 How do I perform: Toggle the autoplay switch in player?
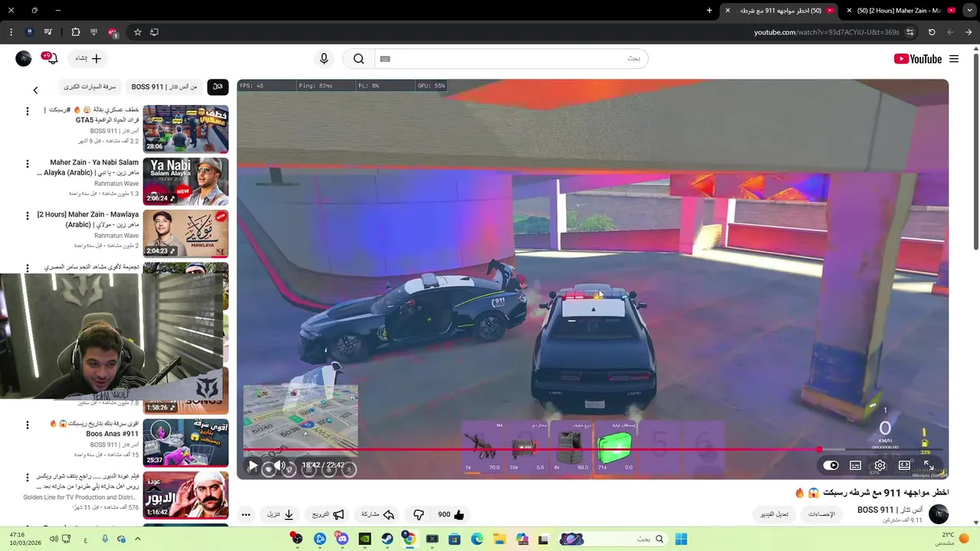(x=831, y=465)
